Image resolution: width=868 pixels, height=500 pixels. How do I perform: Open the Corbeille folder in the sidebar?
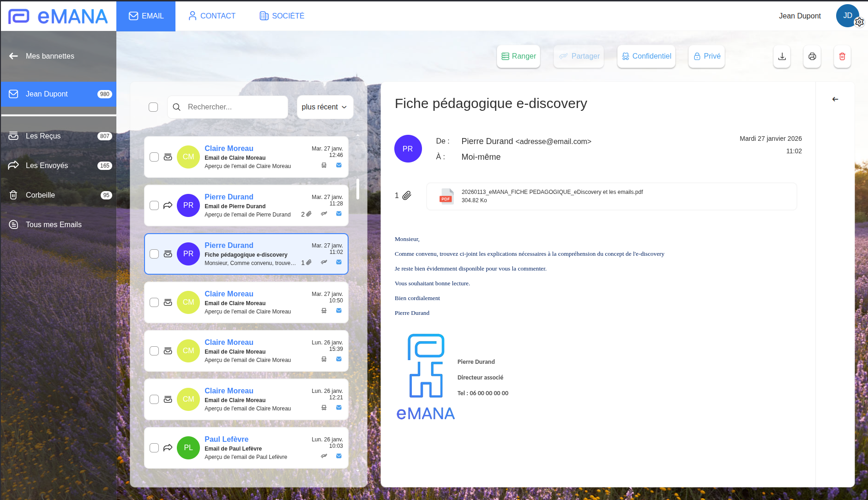(x=40, y=195)
